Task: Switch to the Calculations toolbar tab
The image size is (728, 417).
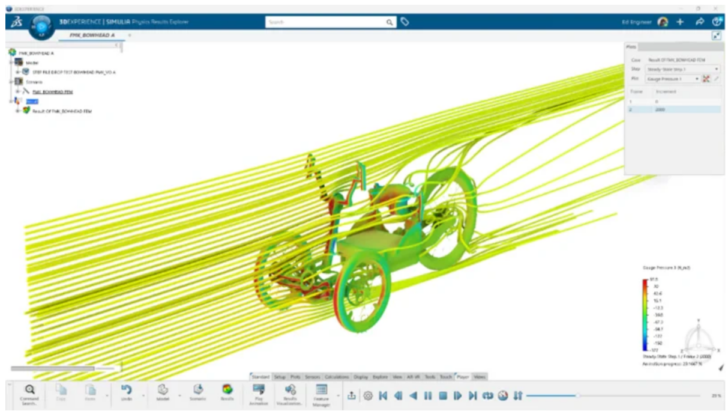Action: tap(337, 377)
